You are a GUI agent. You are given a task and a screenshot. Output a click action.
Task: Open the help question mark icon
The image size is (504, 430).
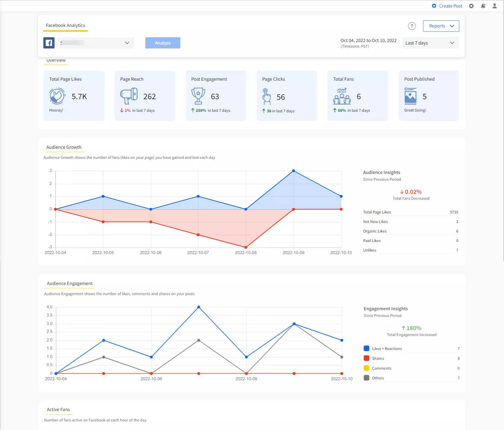(411, 26)
